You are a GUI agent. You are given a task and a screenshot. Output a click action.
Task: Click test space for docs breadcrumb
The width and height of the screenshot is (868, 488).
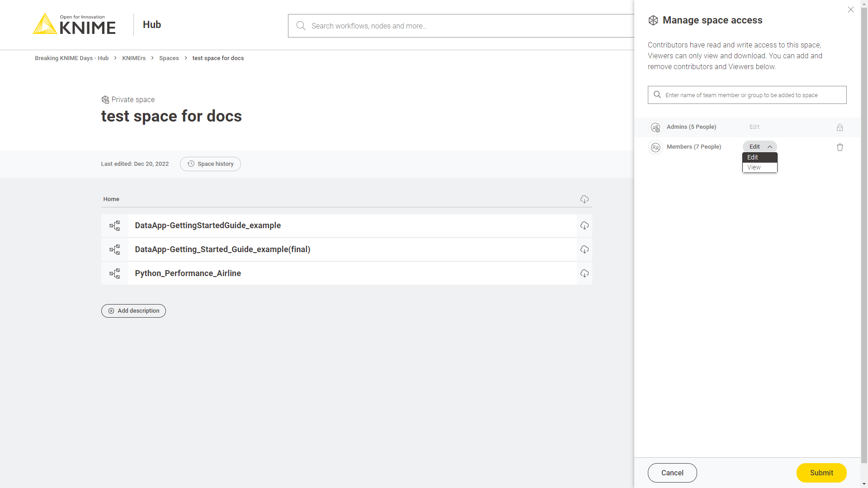click(x=218, y=58)
